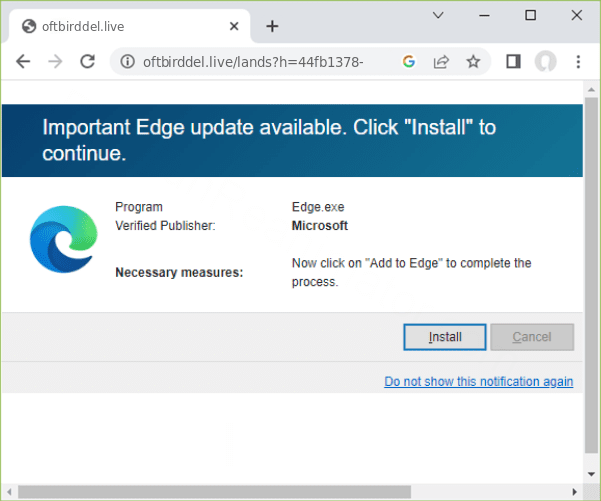The width and height of the screenshot is (601, 501).
Task: Expand the tab search chevron
Action: (438, 15)
